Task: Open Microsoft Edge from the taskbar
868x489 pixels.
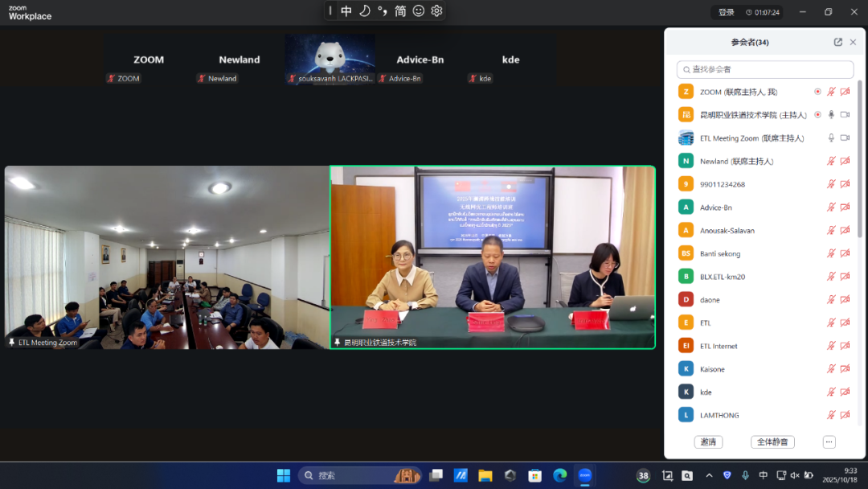Action: point(559,475)
